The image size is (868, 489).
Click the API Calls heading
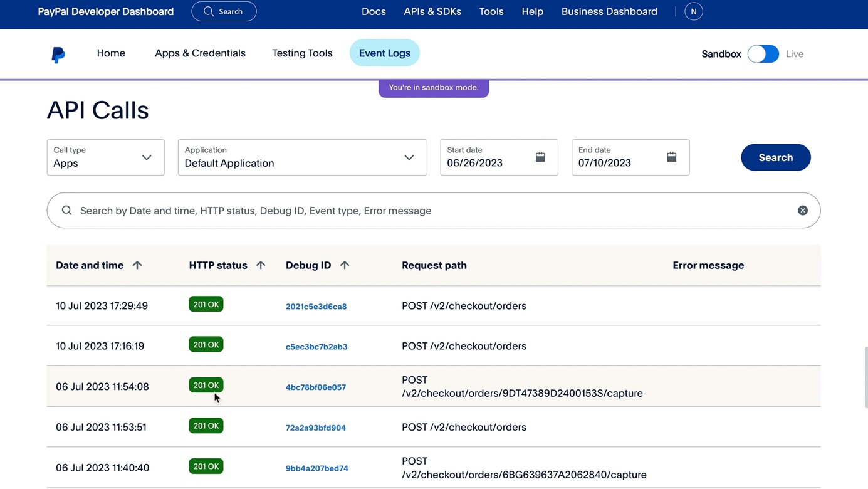coord(98,110)
